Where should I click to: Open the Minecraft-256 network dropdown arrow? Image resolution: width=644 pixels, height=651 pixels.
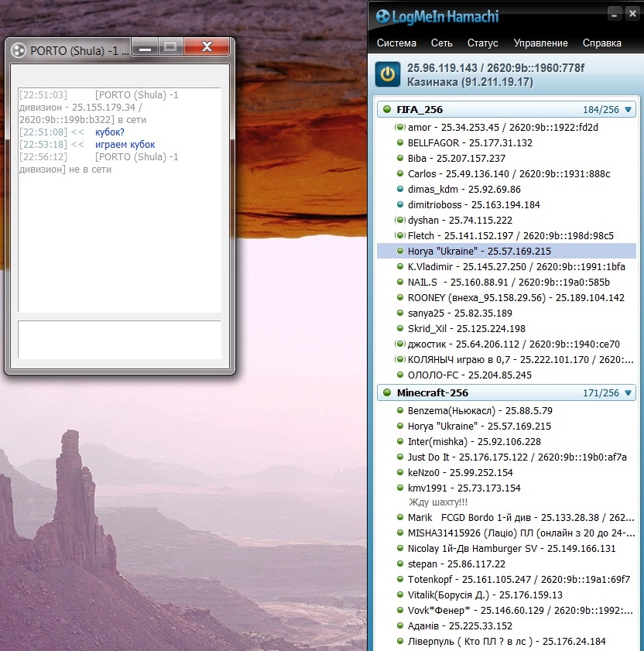click(629, 392)
